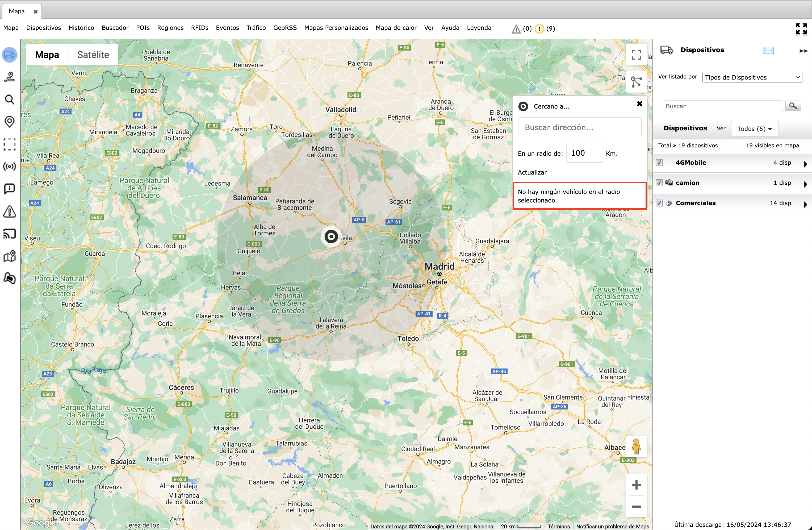This screenshot has height=530, width=812.
Task: Open the Mapa menu
Action: (x=11, y=28)
